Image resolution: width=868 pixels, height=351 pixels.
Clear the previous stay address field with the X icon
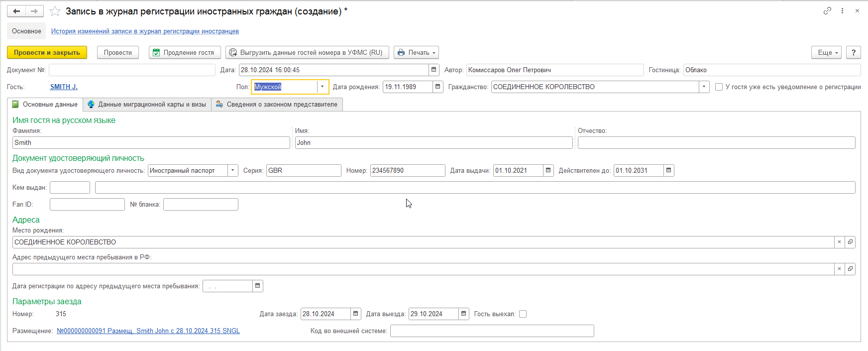839,269
